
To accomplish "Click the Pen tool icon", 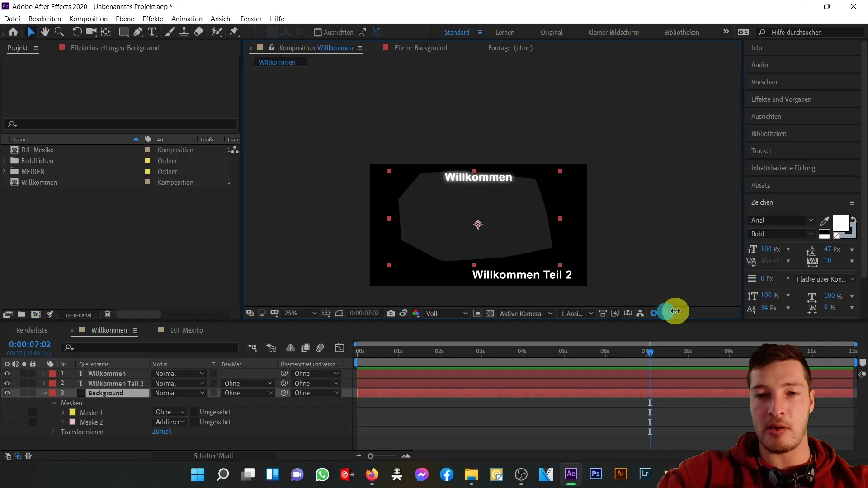I will click(x=138, y=32).
